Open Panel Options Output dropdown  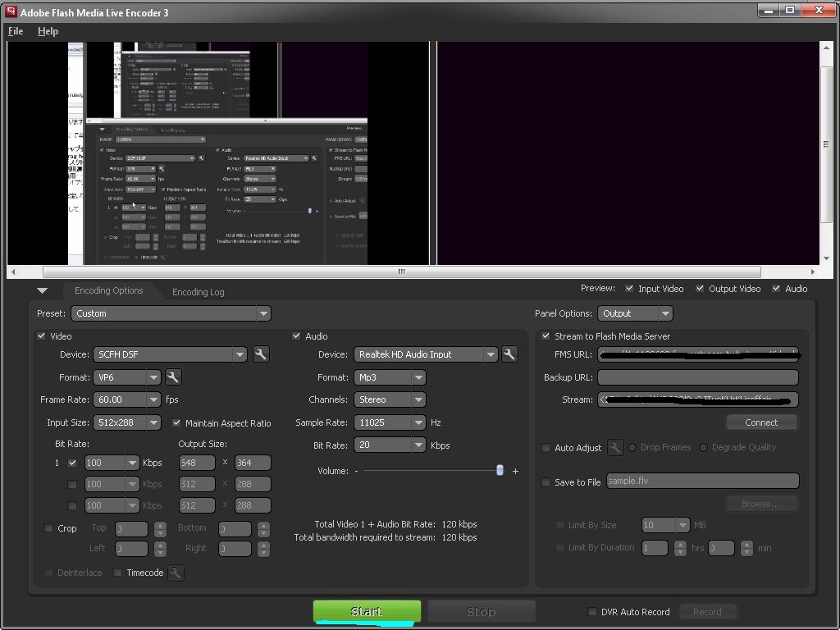tap(635, 313)
